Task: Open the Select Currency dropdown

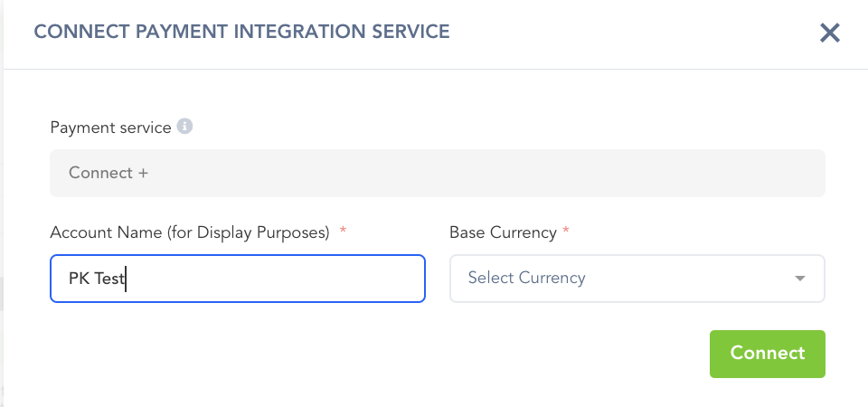Action: pos(637,279)
